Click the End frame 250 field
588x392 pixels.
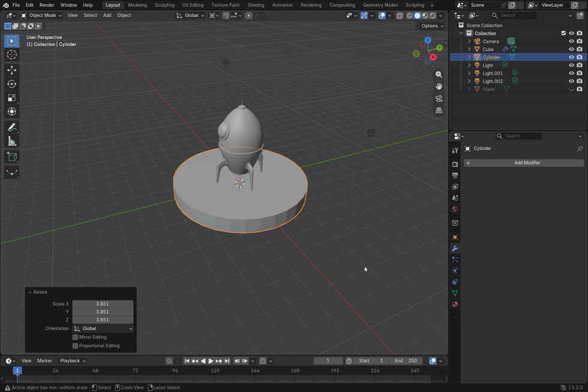[406, 360]
